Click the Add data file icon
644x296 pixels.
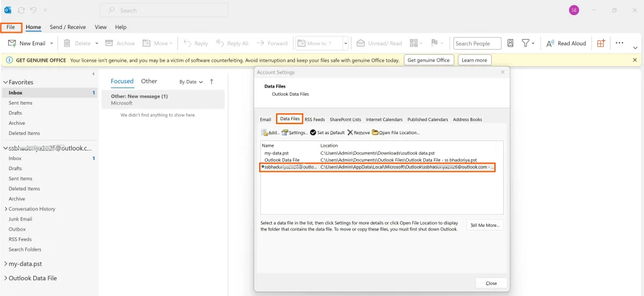click(x=265, y=132)
